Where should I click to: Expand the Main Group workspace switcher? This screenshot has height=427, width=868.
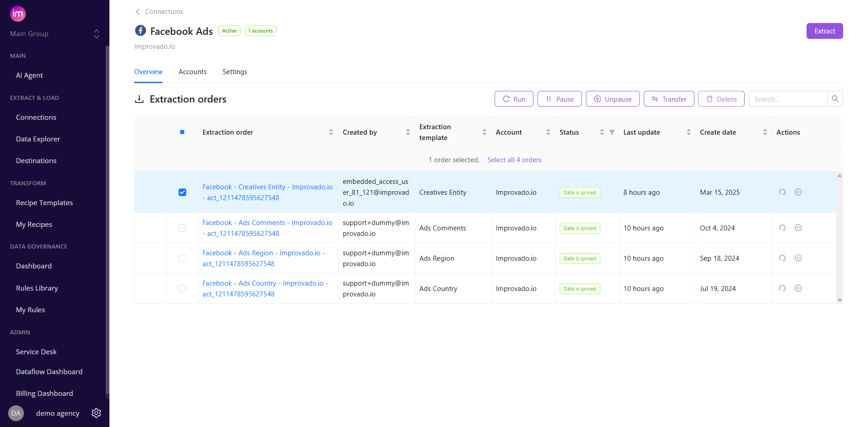pos(96,34)
